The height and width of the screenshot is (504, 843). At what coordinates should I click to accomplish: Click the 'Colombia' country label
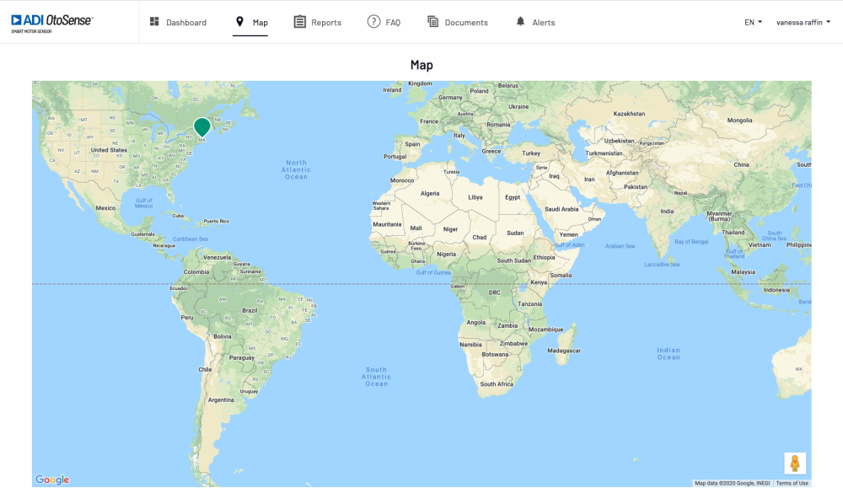[x=196, y=272]
